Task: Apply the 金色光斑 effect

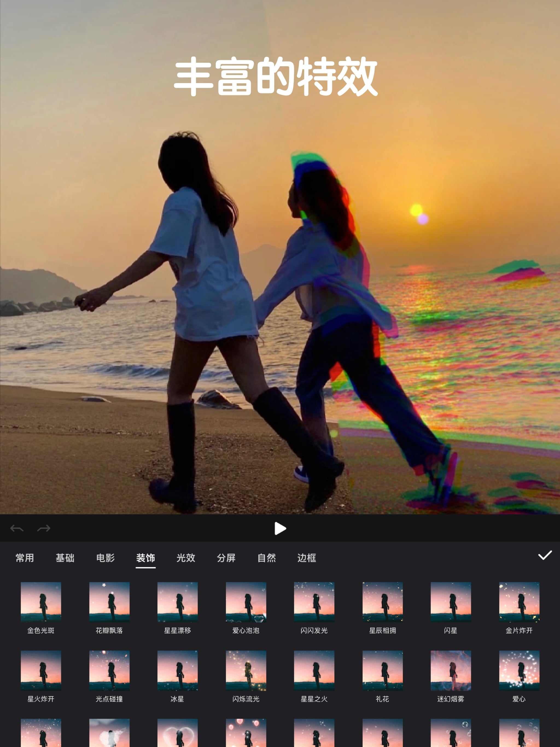Action: click(x=41, y=602)
